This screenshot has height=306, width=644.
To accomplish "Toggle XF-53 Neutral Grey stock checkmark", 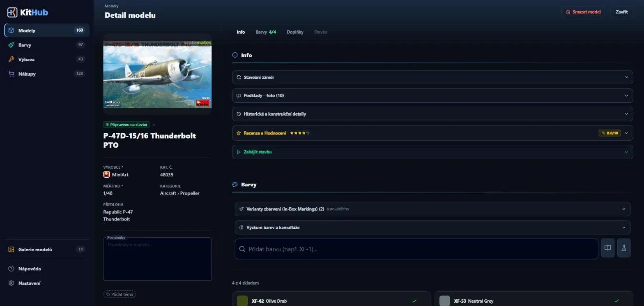I will tap(616, 301).
